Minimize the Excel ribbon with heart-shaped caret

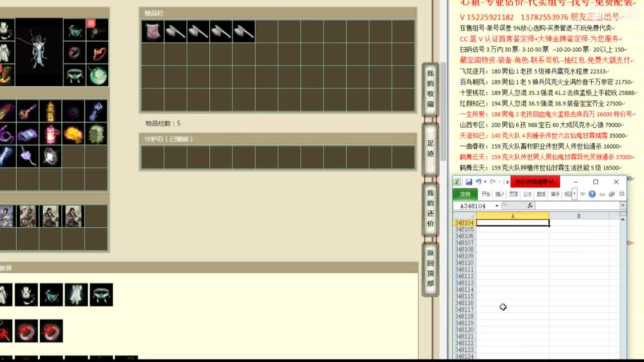pos(583,194)
